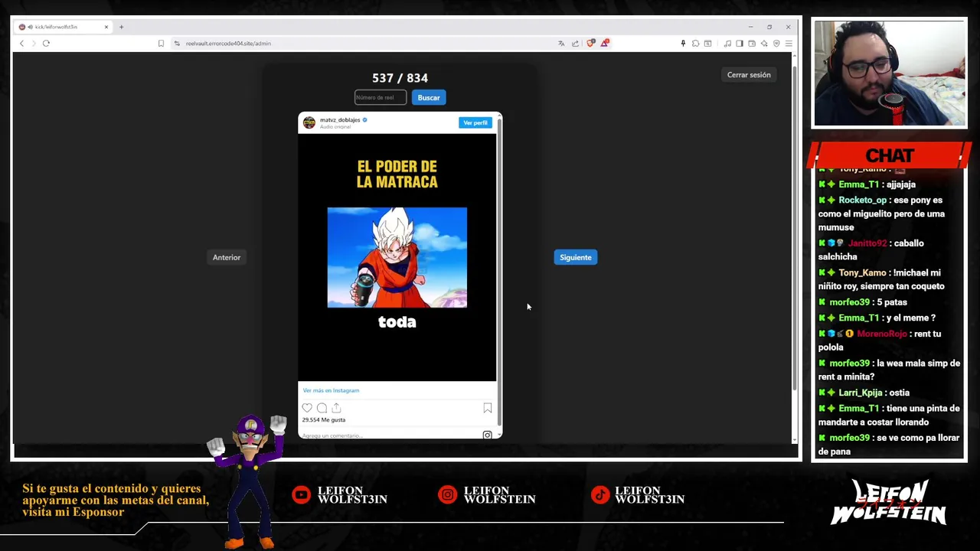
Task: Open the Brave Rewards triangle icon
Action: 604,44
